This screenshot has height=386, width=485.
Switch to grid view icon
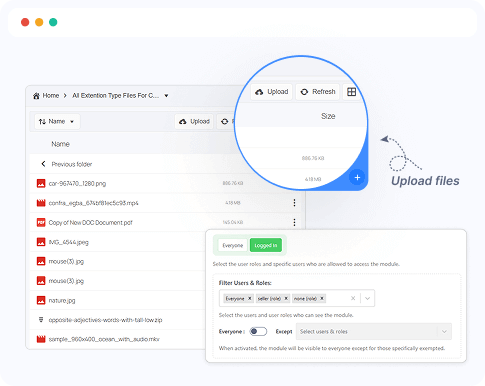click(x=352, y=92)
